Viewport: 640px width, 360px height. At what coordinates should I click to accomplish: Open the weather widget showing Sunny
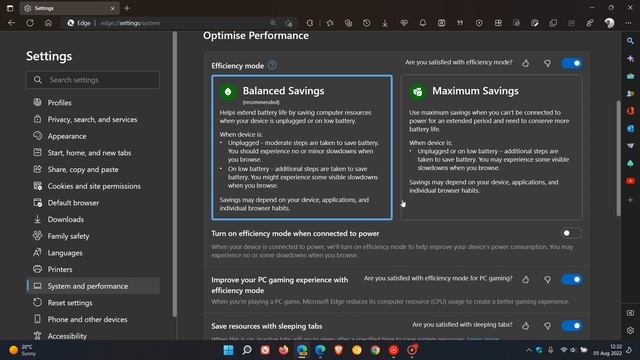coord(23,350)
